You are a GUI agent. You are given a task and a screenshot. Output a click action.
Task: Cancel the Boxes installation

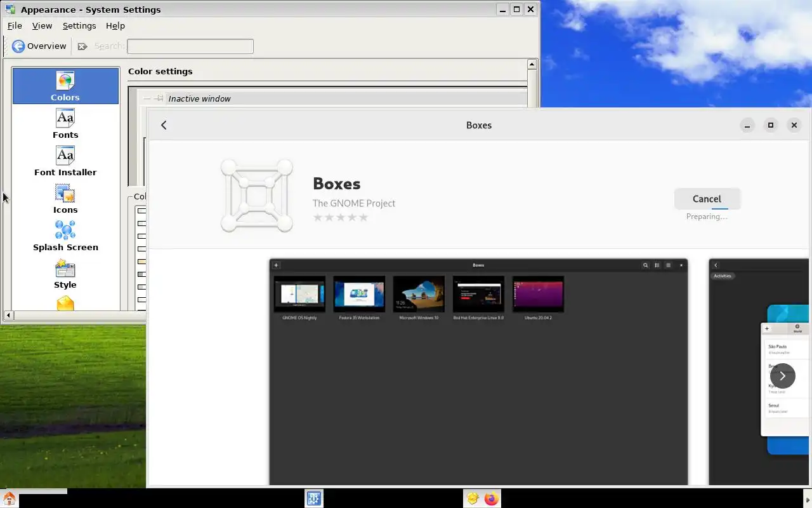click(707, 199)
